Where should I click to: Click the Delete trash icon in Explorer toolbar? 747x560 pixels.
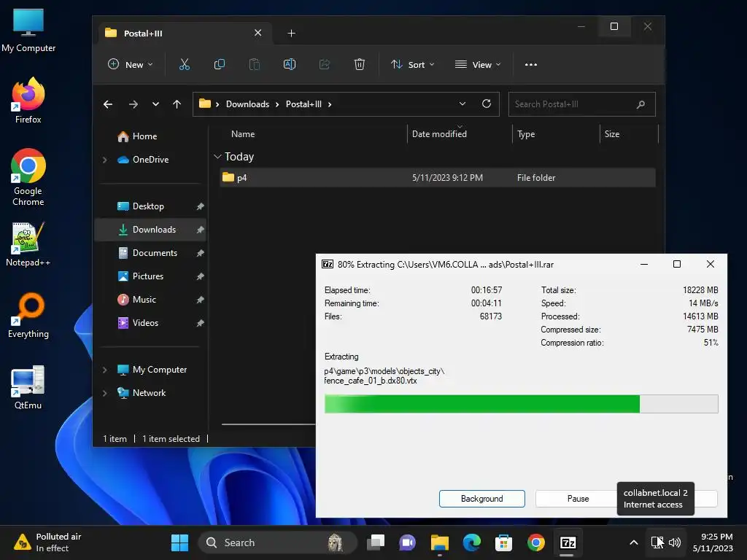(x=359, y=64)
